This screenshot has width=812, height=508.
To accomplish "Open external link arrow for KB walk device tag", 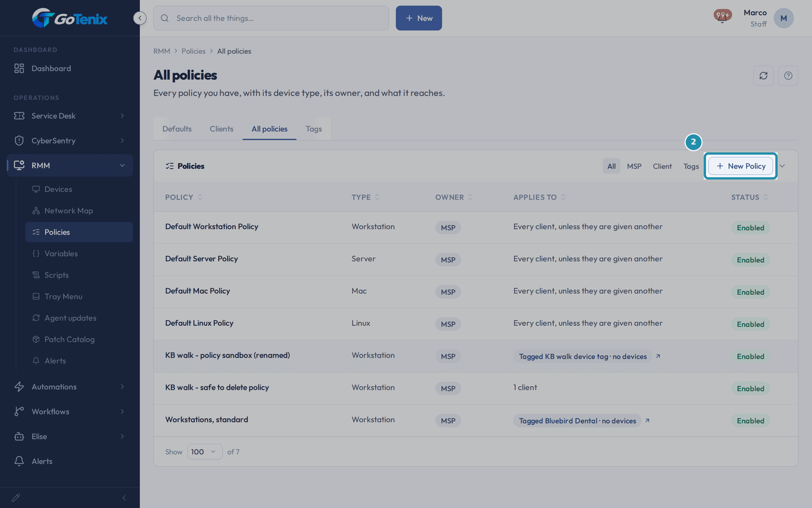I will [658, 356].
